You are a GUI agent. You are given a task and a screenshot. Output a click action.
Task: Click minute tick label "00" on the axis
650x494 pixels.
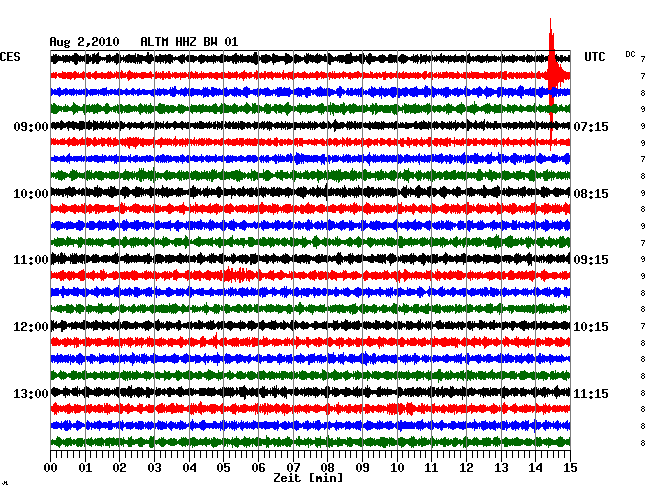(x=51, y=467)
